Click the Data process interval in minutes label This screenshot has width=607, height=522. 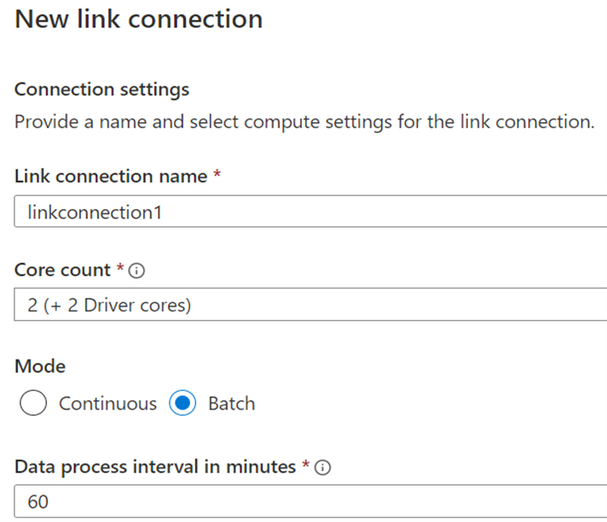[155, 467]
